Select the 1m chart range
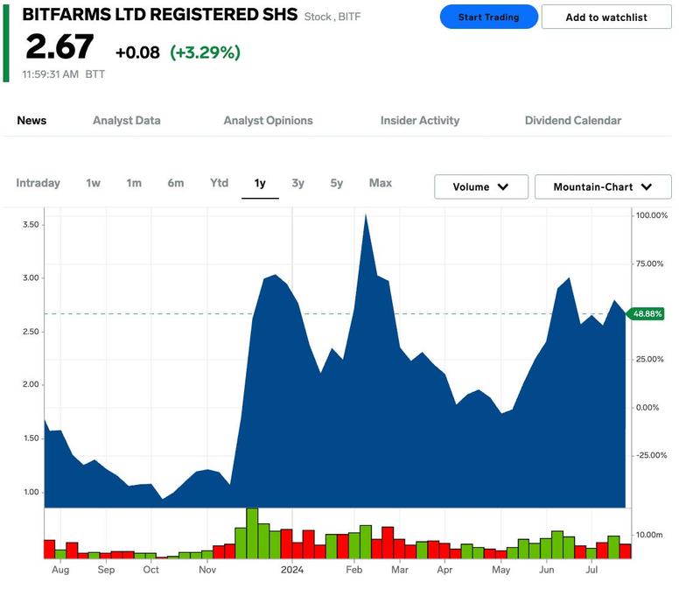700x589 pixels. pyautogui.click(x=134, y=183)
